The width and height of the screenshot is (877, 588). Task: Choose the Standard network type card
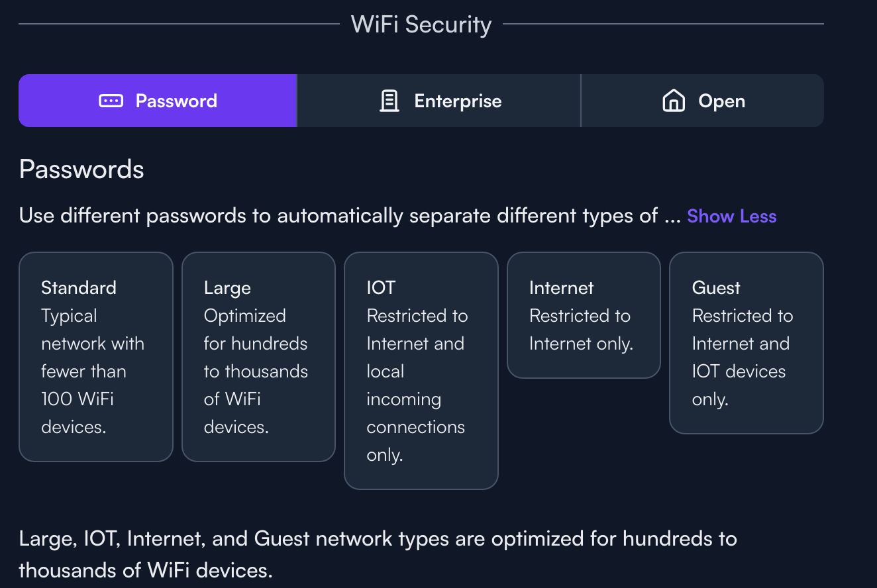[x=96, y=357]
